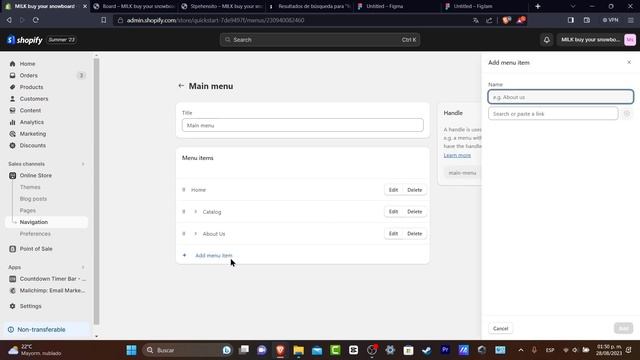Screen dimensions: 640x360
Task: Click Search or paste a link field
Action: pyautogui.click(x=553, y=113)
